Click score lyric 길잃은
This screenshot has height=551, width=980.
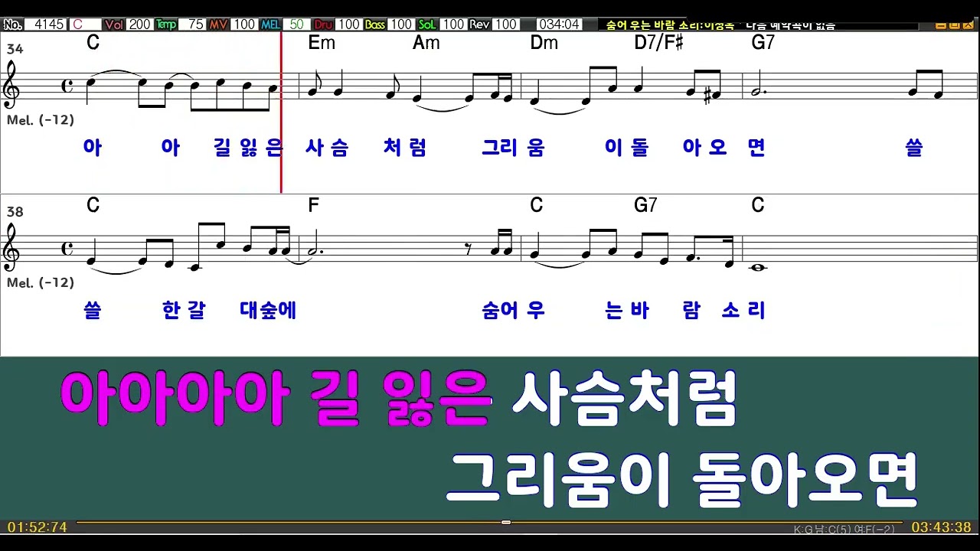coord(249,148)
